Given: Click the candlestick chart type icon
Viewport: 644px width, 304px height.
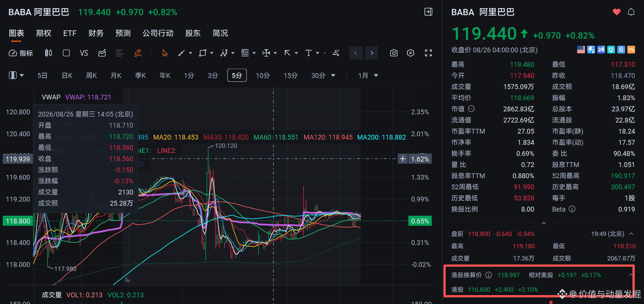Looking at the screenshot, I should pos(48,53).
